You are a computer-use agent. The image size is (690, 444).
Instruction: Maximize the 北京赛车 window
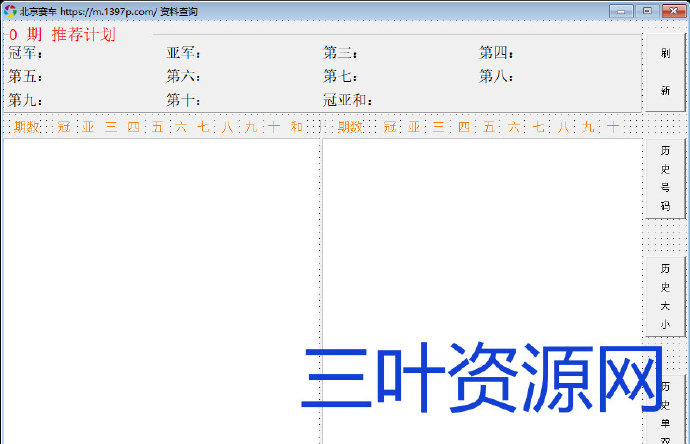[x=647, y=11]
